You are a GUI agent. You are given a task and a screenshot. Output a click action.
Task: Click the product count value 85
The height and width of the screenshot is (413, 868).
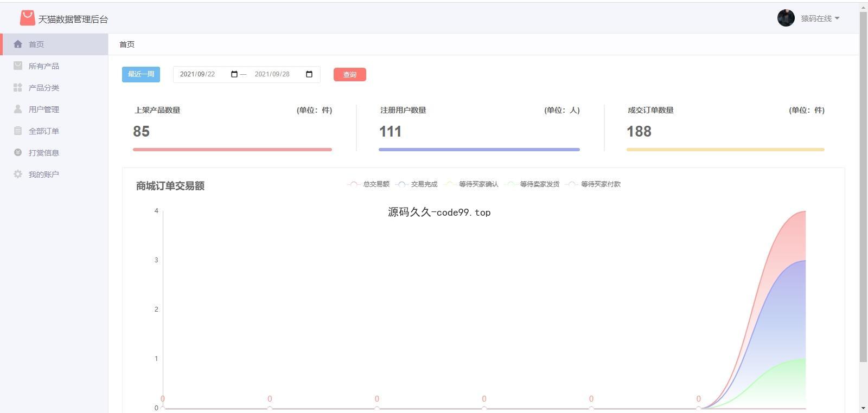coord(141,131)
